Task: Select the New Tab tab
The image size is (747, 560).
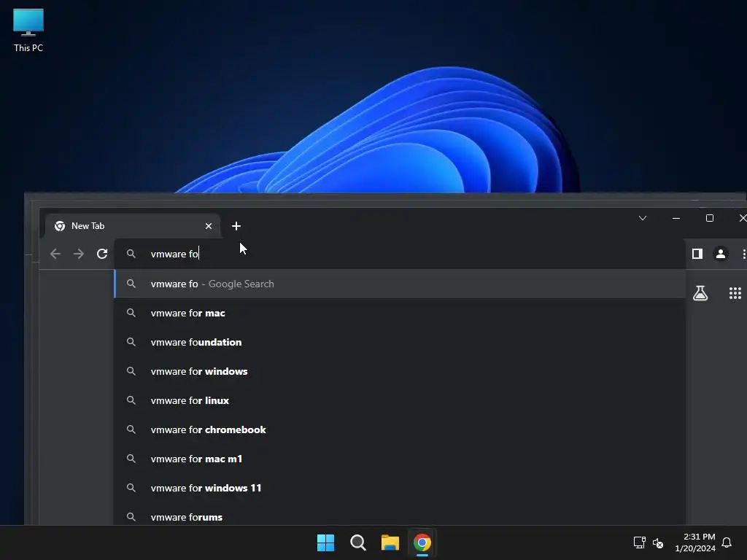Action: [133, 226]
